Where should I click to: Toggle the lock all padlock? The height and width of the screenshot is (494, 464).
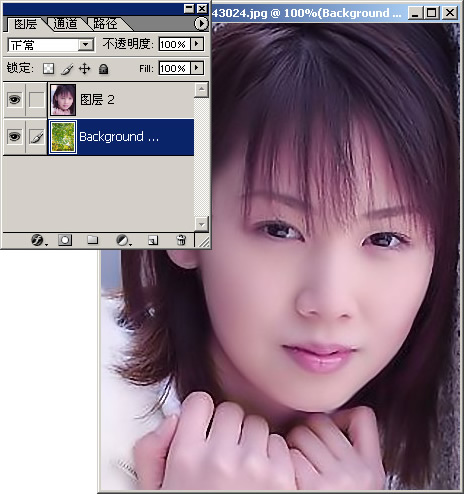(x=104, y=69)
